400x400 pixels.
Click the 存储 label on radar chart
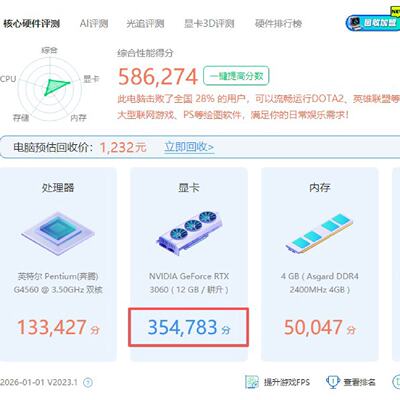pyautogui.click(x=21, y=118)
